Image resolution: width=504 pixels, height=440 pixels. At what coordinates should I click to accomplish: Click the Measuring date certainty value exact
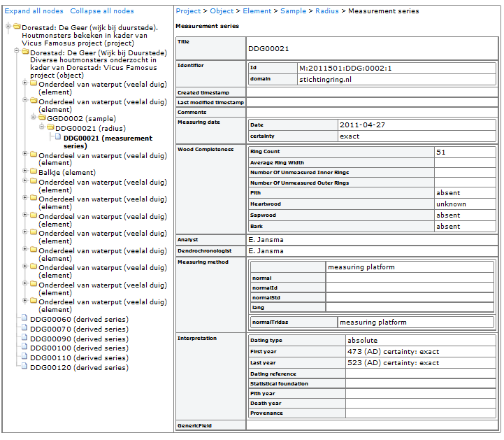[350, 136]
